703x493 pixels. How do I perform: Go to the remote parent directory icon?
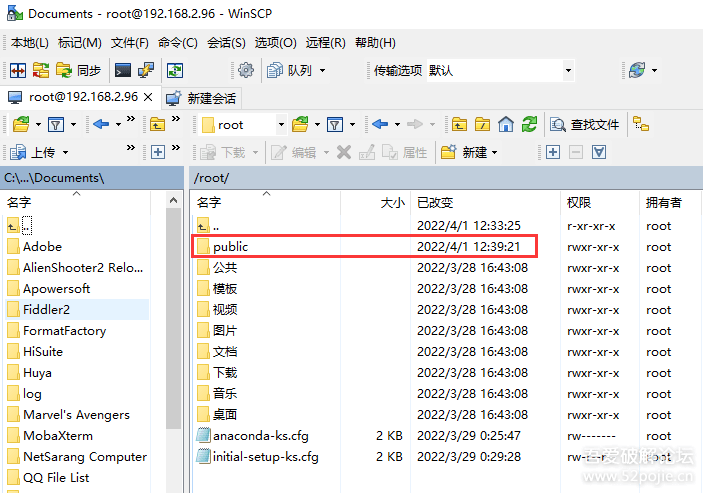[459, 124]
